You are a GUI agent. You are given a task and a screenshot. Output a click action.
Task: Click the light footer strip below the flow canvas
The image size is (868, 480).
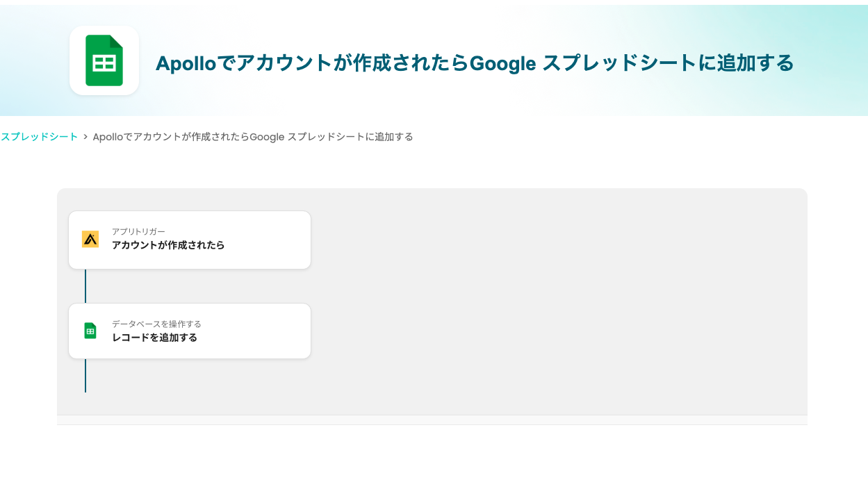coord(431,420)
